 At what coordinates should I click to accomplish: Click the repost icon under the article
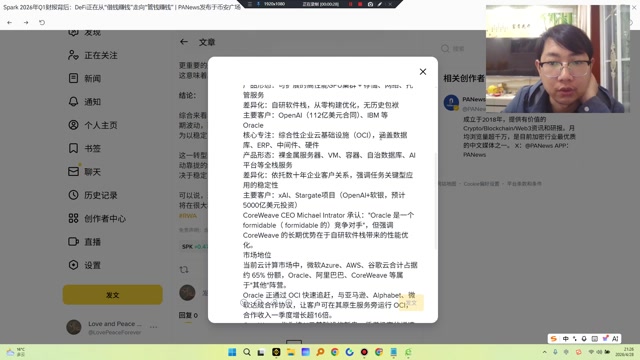[x=184, y=269]
